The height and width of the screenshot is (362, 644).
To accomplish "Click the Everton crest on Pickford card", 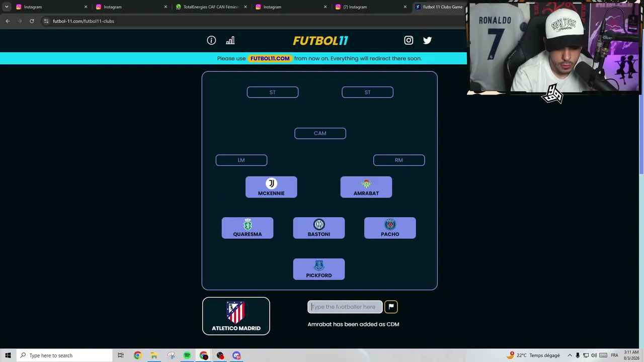I will click(x=319, y=265).
